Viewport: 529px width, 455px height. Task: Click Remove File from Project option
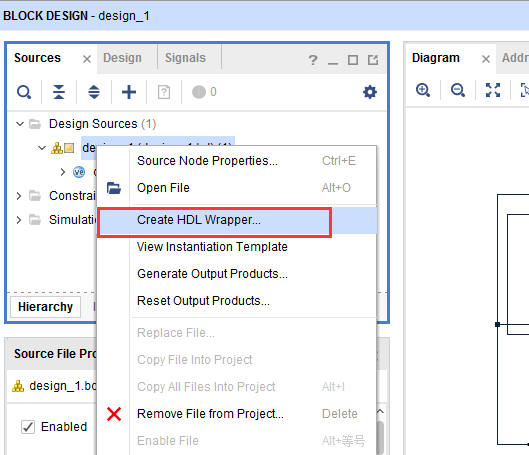tap(210, 414)
